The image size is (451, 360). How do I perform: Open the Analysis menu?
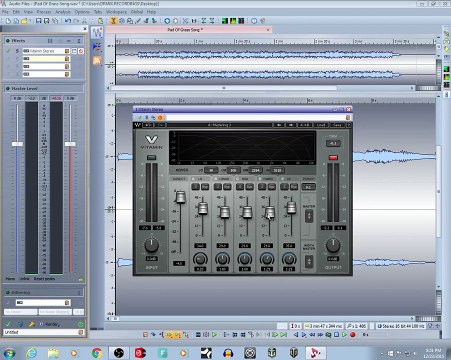tap(63, 12)
